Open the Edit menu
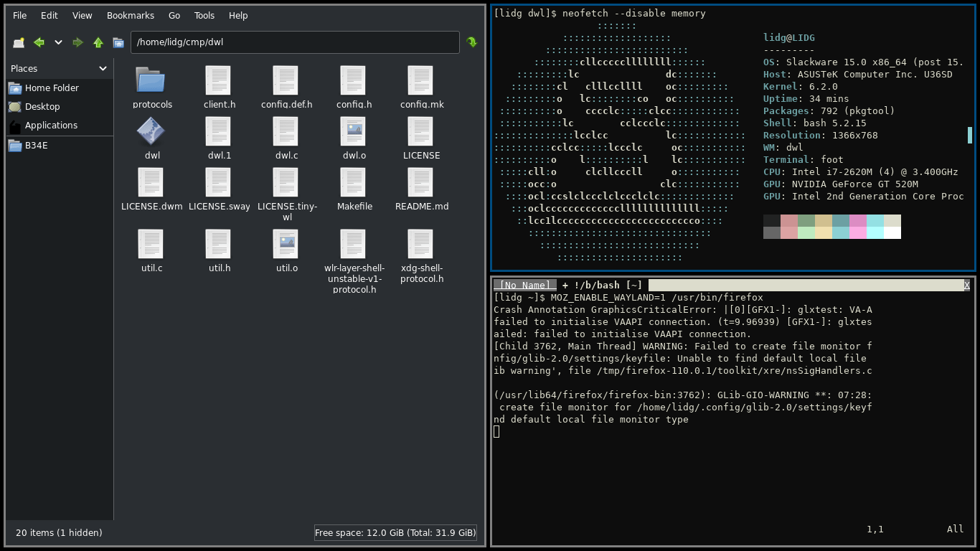The height and width of the screenshot is (551, 980). [x=50, y=15]
